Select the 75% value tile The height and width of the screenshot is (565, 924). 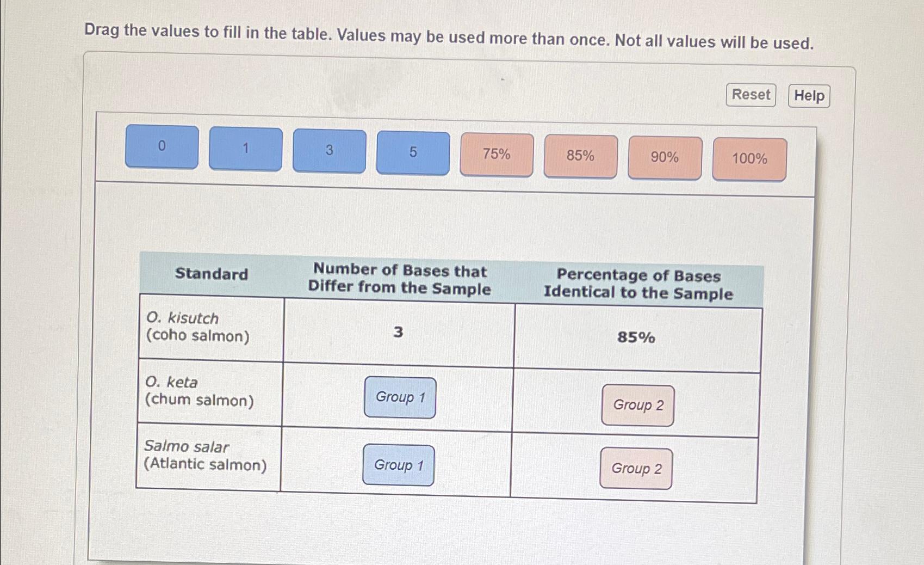click(496, 155)
